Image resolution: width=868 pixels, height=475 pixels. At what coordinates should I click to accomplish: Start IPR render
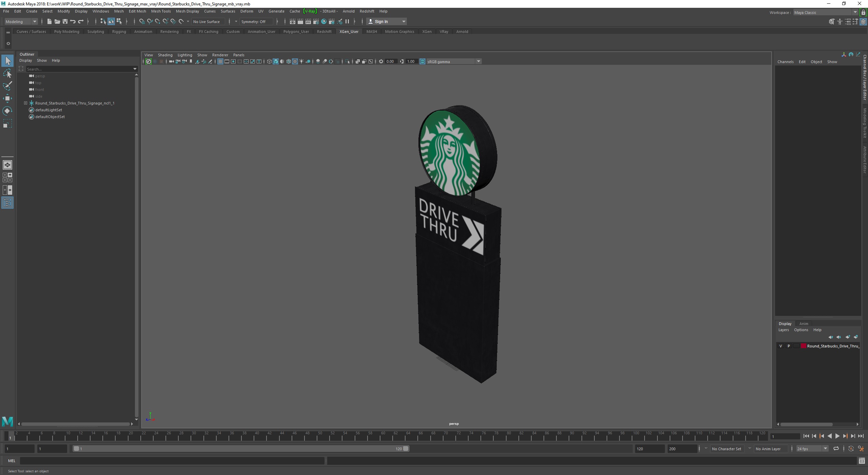point(308,21)
